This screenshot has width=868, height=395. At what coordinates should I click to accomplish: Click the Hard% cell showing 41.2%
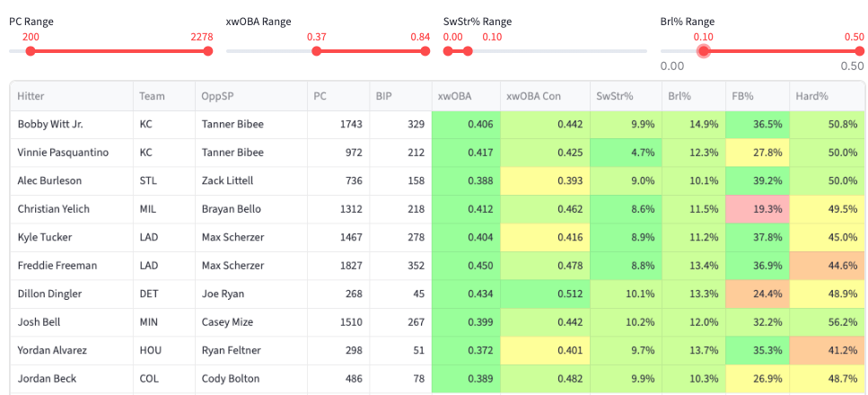[829, 351]
